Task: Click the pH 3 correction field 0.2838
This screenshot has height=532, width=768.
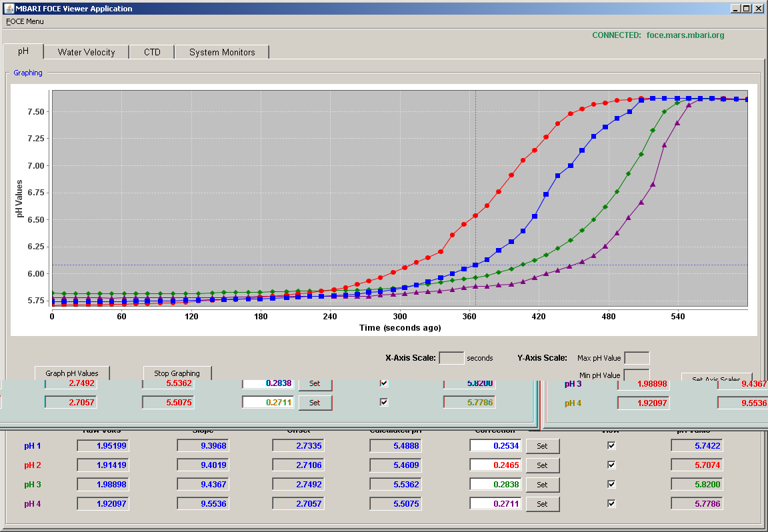Action: (x=495, y=485)
